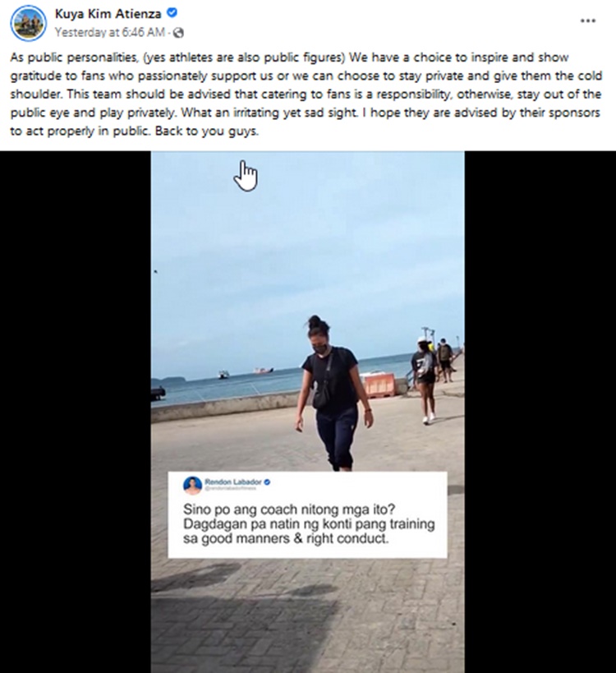Click the public globe privacy icon

point(178,33)
